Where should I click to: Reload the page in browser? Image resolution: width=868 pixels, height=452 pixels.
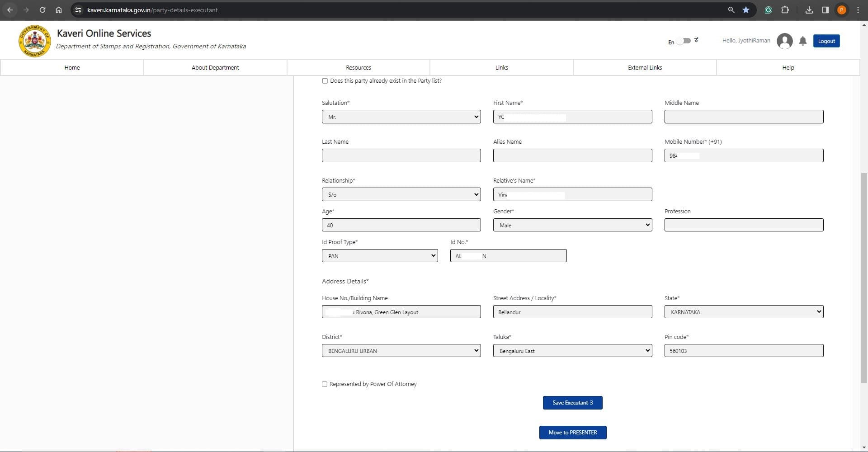click(x=42, y=10)
